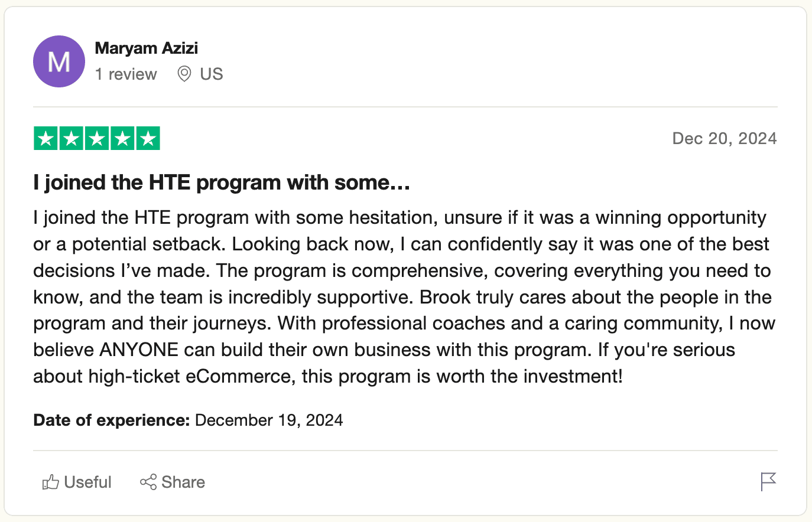The width and height of the screenshot is (812, 522).
Task: Click the purple "M" profile avatar
Action: click(59, 61)
